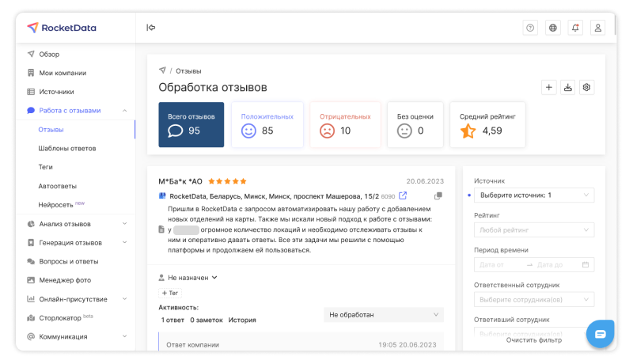The image size is (633, 364).
Task: Expand the 'Не обработан' status dropdown
Action: pos(384,315)
